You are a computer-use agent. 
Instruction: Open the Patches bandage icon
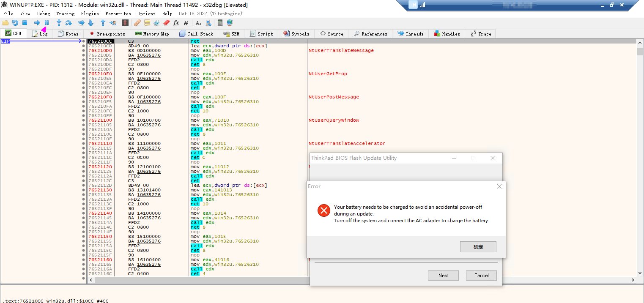click(x=138, y=23)
